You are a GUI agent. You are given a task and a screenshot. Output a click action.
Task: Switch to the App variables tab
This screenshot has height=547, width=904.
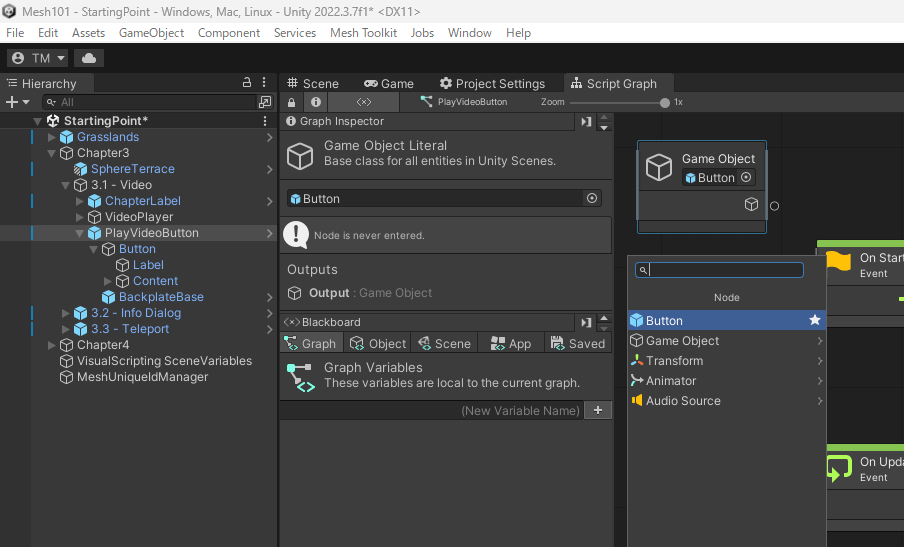(x=510, y=344)
